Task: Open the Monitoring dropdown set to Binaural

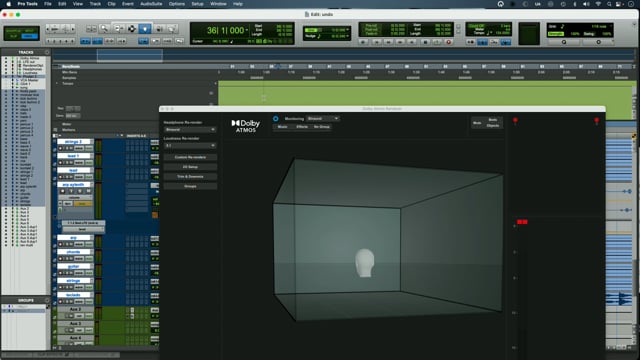Action: coord(323,118)
